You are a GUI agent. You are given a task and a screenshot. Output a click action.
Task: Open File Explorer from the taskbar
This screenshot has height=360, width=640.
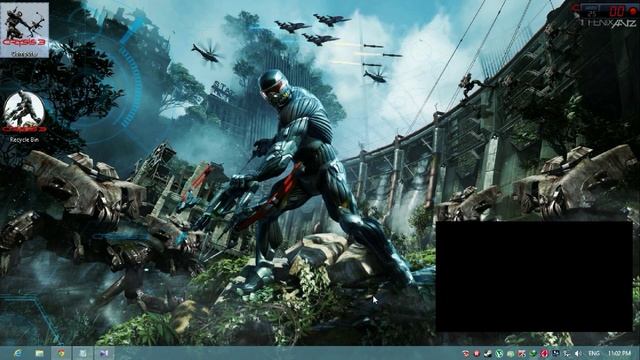40,353
